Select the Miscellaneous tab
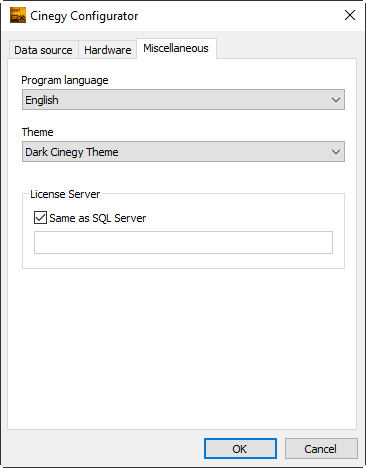This screenshot has height=468, width=366. click(176, 48)
